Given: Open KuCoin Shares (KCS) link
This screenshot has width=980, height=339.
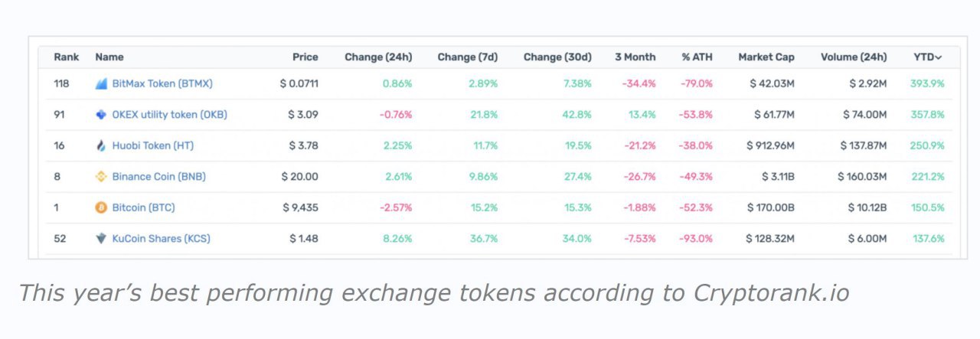Looking at the screenshot, I should [161, 239].
